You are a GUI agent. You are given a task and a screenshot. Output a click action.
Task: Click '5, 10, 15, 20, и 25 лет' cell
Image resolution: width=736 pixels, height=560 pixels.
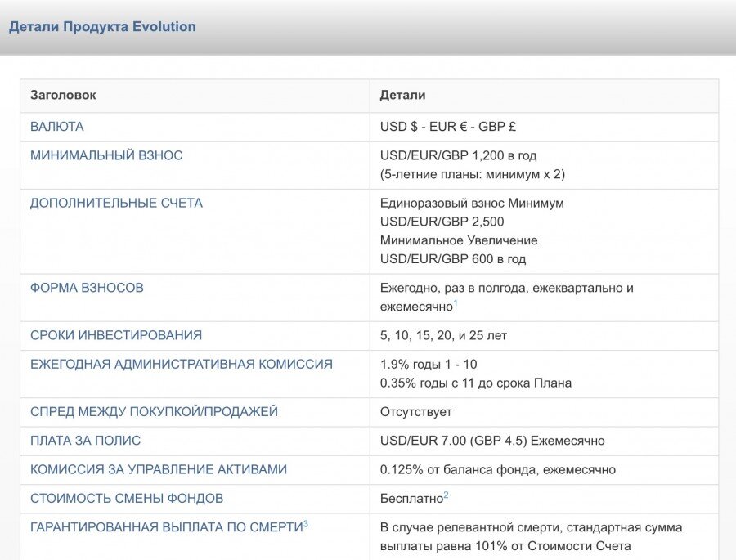point(443,336)
